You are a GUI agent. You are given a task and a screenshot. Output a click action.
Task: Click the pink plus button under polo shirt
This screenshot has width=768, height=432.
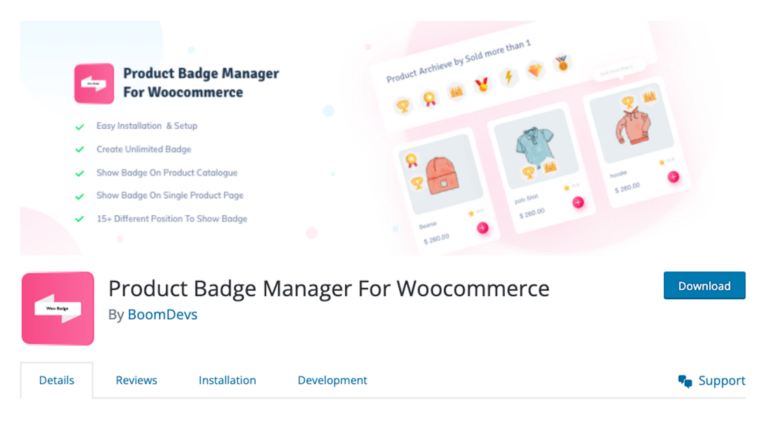click(578, 202)
